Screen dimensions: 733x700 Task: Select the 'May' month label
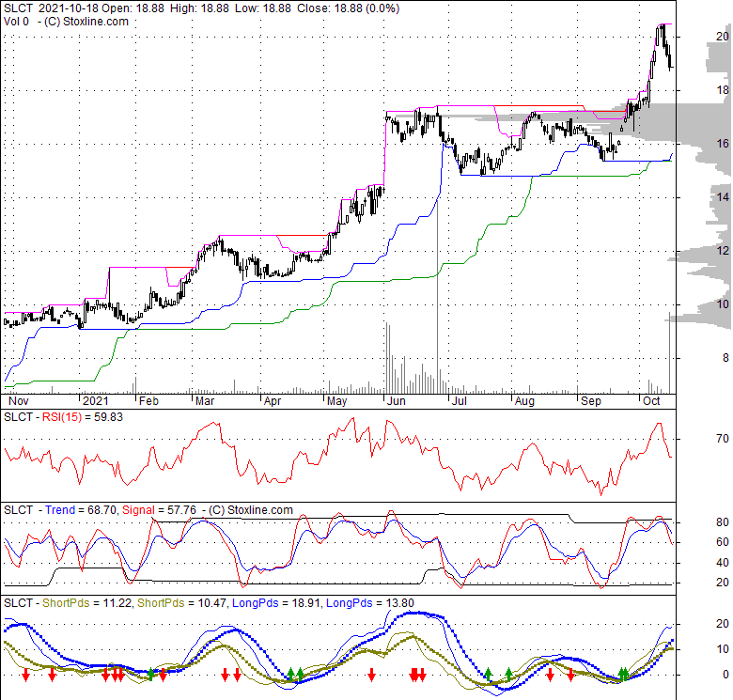pos(336,401)
